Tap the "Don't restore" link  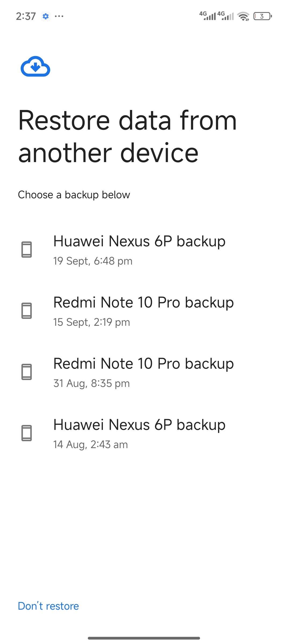[48, 606]
